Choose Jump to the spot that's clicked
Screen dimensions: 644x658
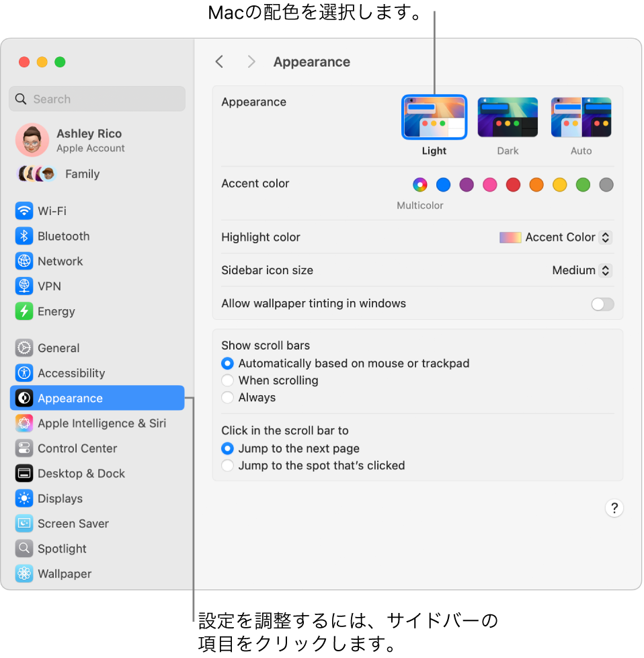226,465
